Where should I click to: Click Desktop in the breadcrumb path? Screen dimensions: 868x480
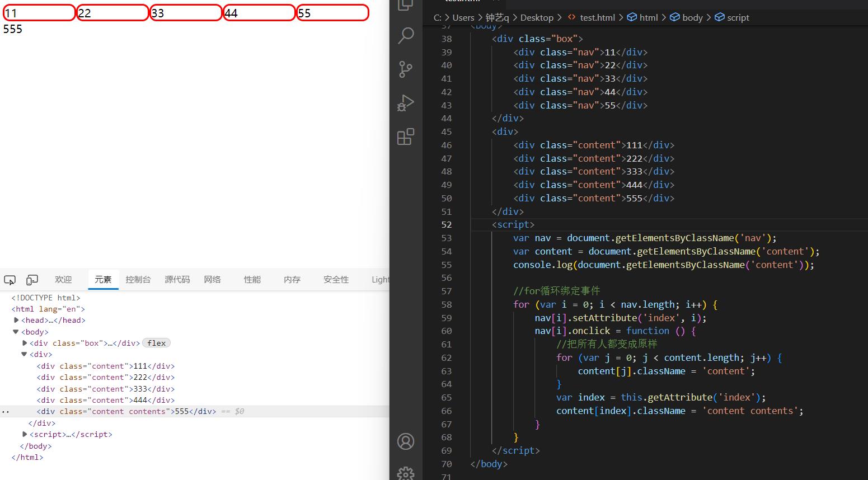(537, 17)
